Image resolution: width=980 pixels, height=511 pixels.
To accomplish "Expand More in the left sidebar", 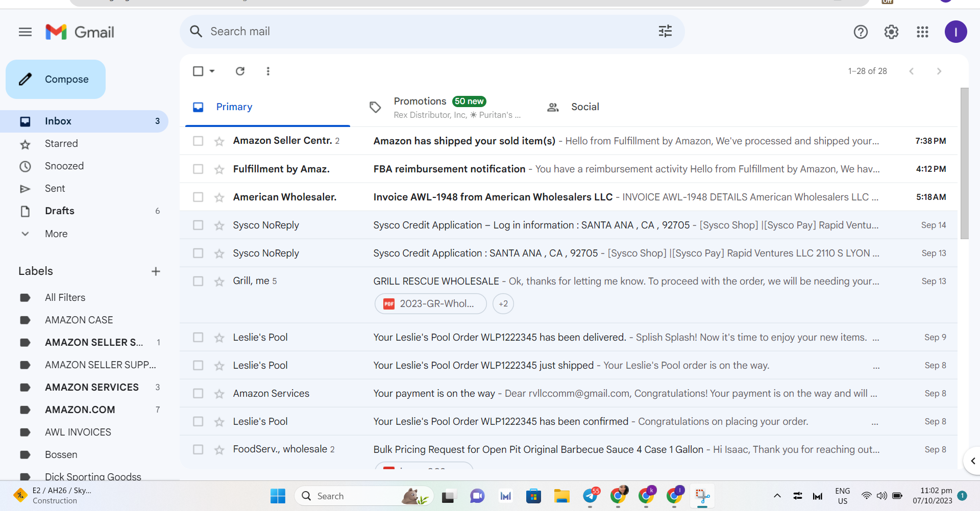I will pyautogui.click(x=56, y=234).
